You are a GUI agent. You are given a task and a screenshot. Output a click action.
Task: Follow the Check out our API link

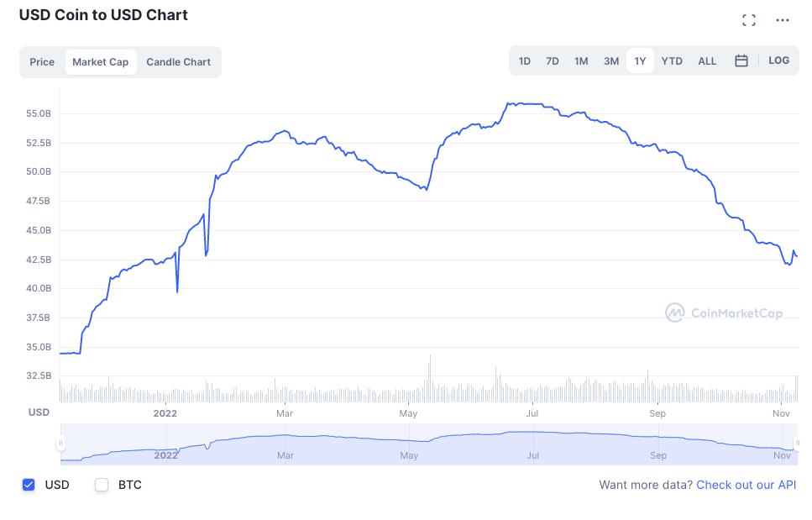[746, 485]
